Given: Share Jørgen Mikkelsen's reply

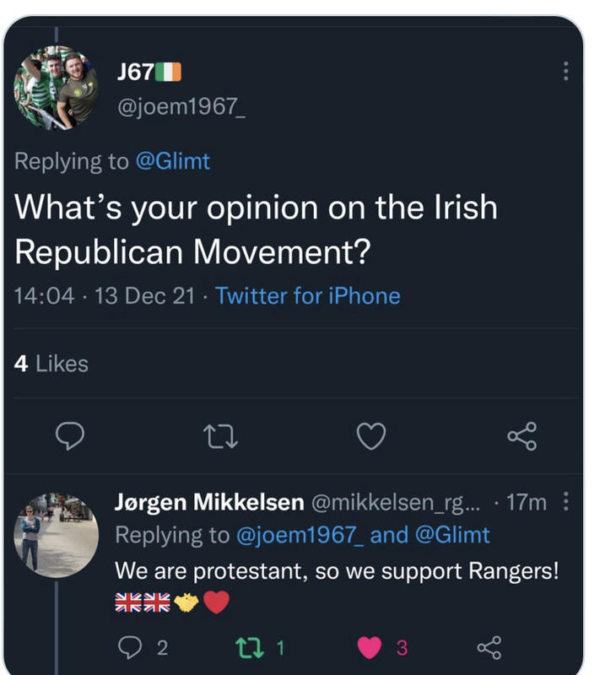Looking at the screenshot, I should click(489, 647).
